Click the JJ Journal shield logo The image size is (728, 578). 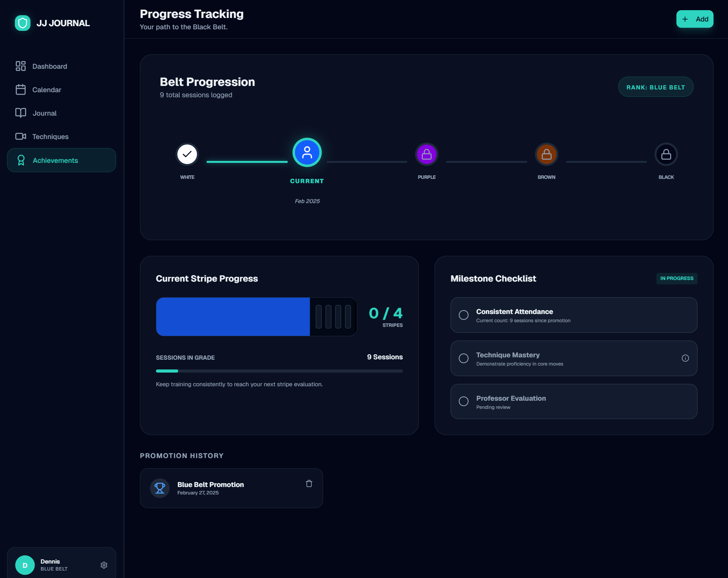(23, 23)
